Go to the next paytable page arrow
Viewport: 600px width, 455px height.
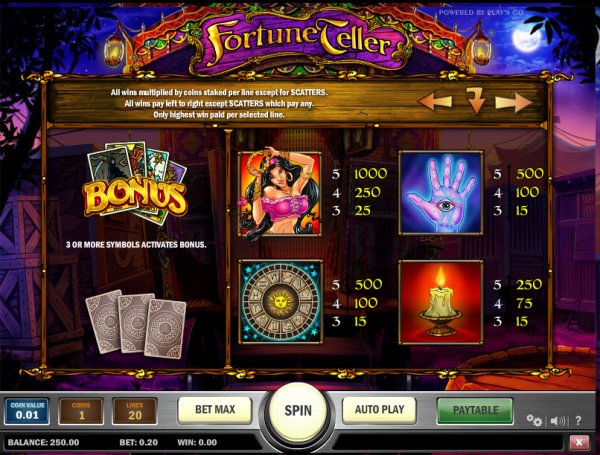click(514, 102)
